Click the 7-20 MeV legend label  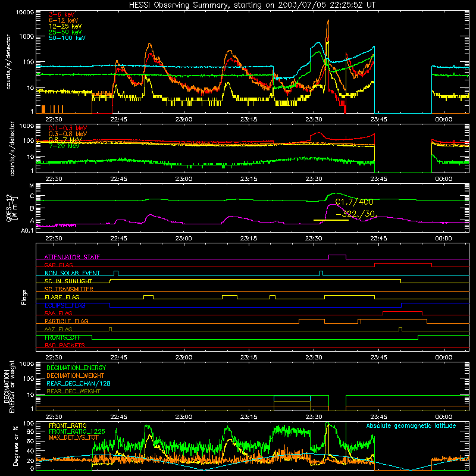tap(64, 146)
